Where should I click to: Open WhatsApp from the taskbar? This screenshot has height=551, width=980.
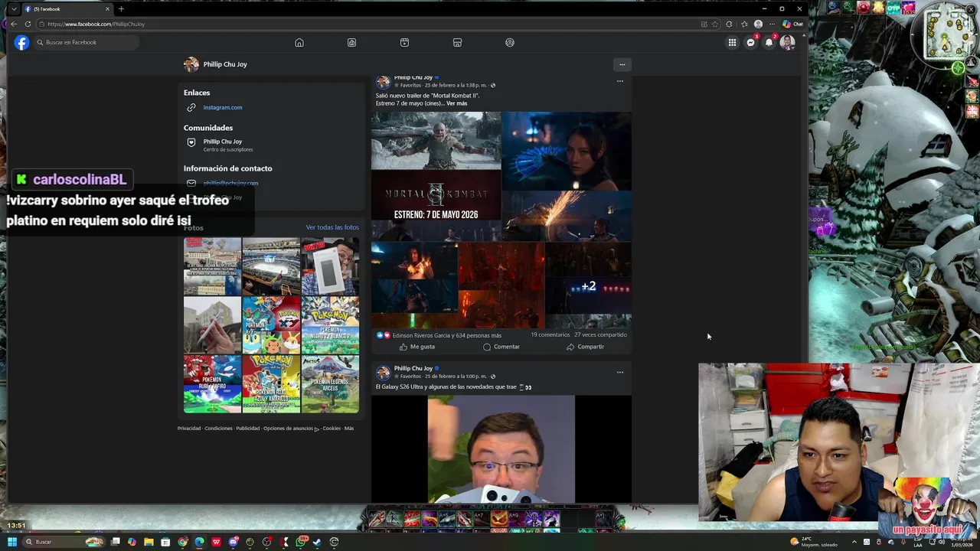click(301, 542)
